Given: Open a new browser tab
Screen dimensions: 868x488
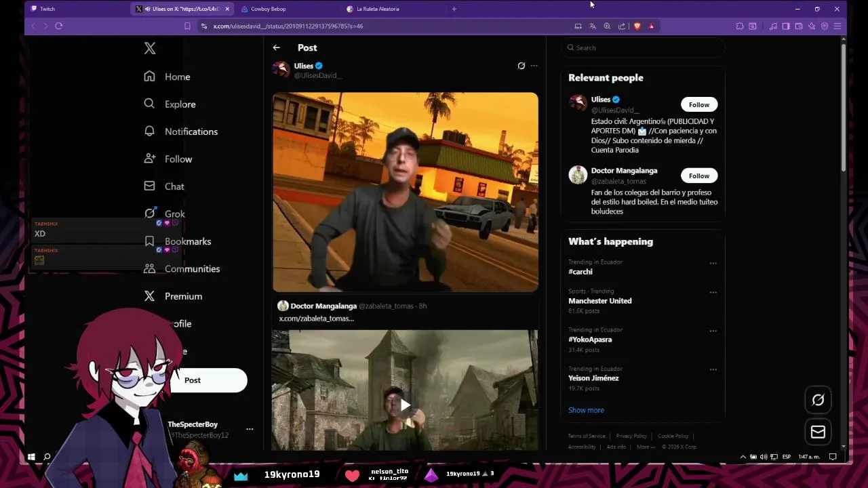Looking at the screenshot, I should click(x=454, y=9).
